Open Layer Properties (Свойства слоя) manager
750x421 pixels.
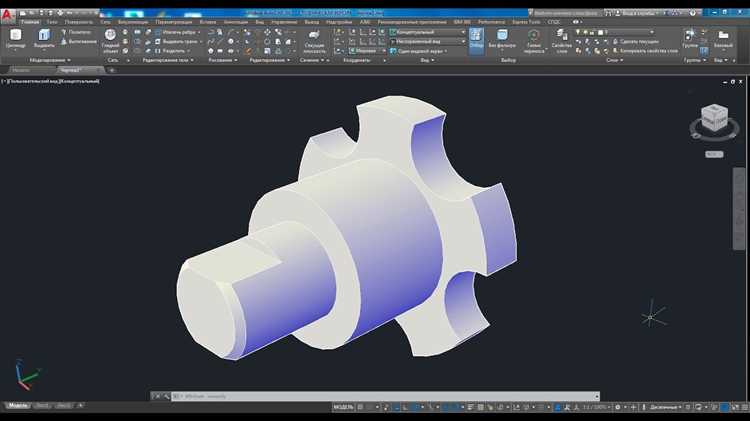562,41
